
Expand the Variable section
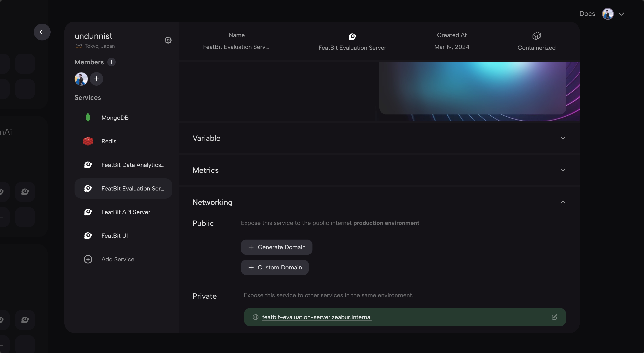point(563,138)
